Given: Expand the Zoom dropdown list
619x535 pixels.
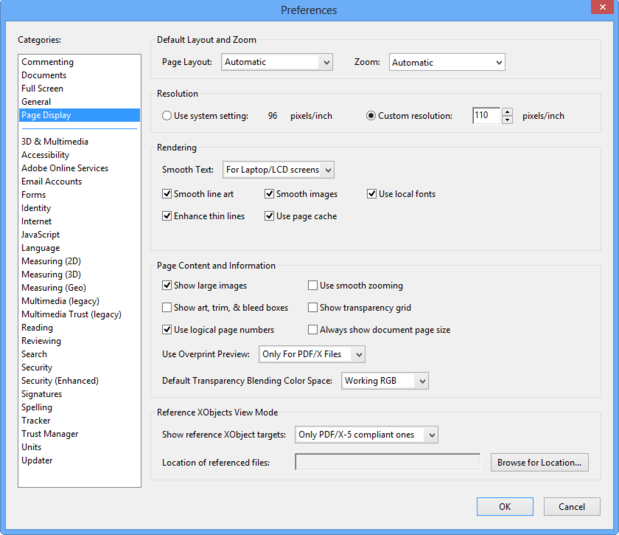Looking at the screenshot, I should click(x=446, y=62).
